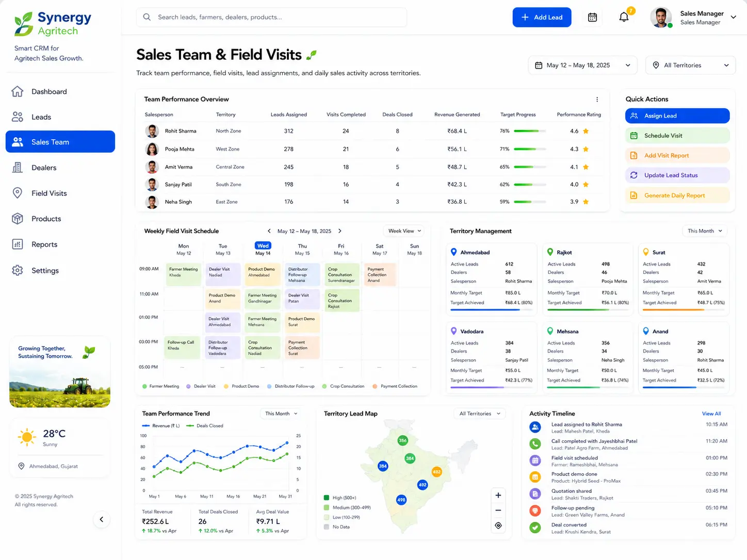Click the Add Lead button
747x560 pixels.
click(x=542, y=17)
